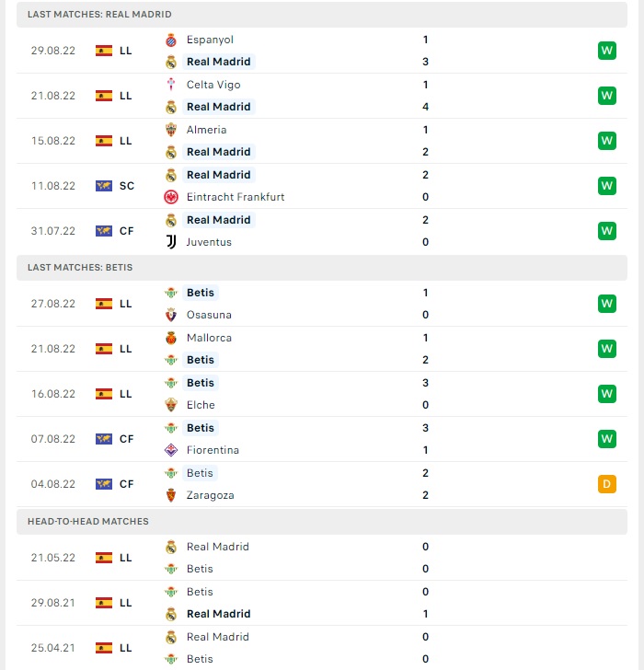
Task: Click the Espanyol club crest icon
Action: tap(171, 40)
